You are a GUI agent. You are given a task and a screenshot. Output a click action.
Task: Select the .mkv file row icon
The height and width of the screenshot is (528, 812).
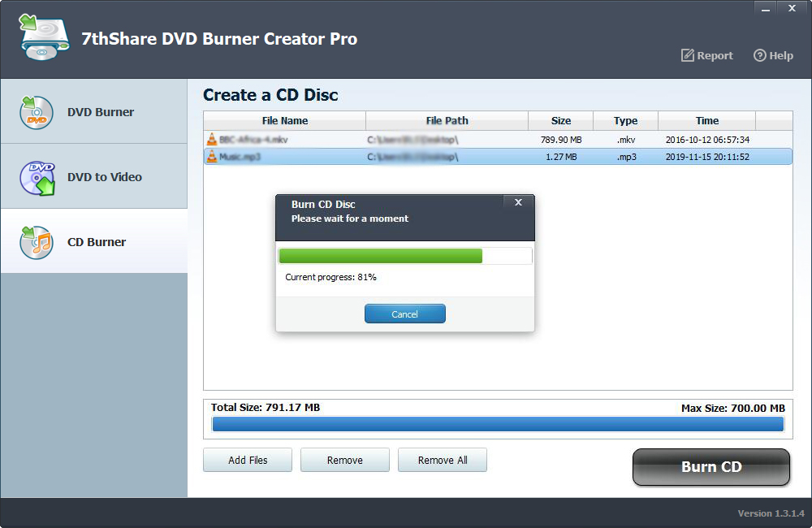[212, 139]
